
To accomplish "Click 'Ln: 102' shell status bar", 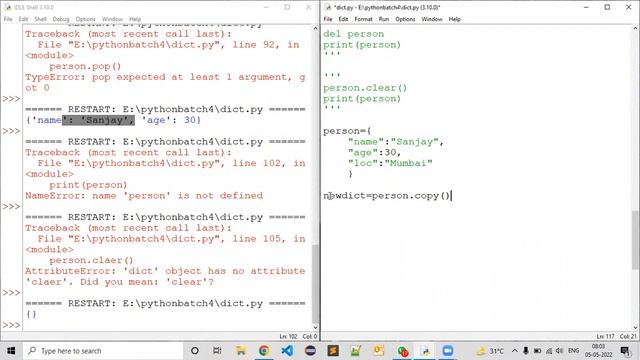I will [x=288, y=336].
